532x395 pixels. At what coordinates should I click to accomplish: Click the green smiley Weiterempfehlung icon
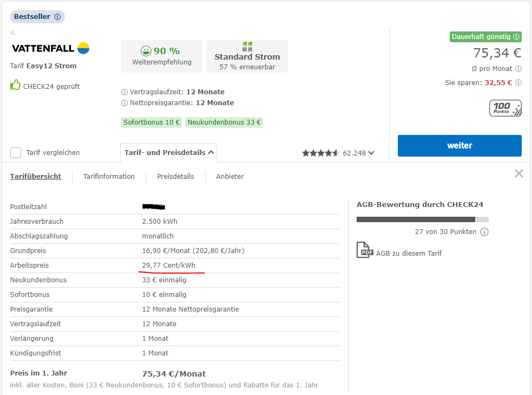click(146, 51)
